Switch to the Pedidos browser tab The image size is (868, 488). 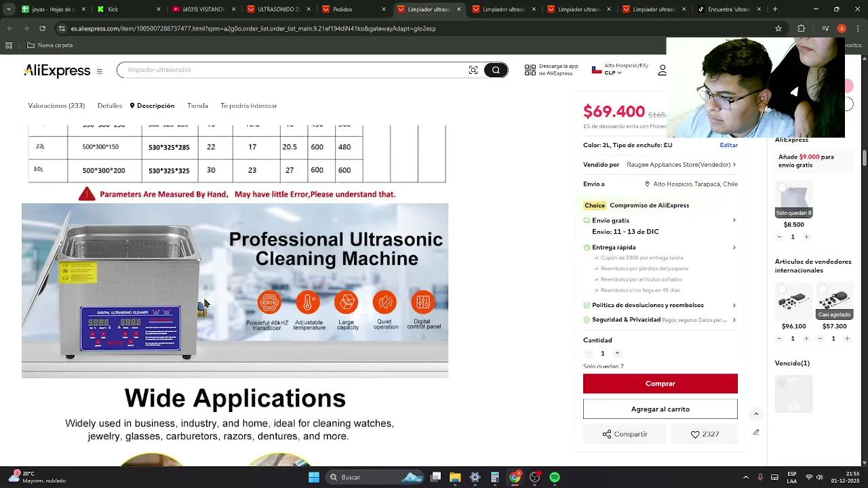click(x=353, y=9)
